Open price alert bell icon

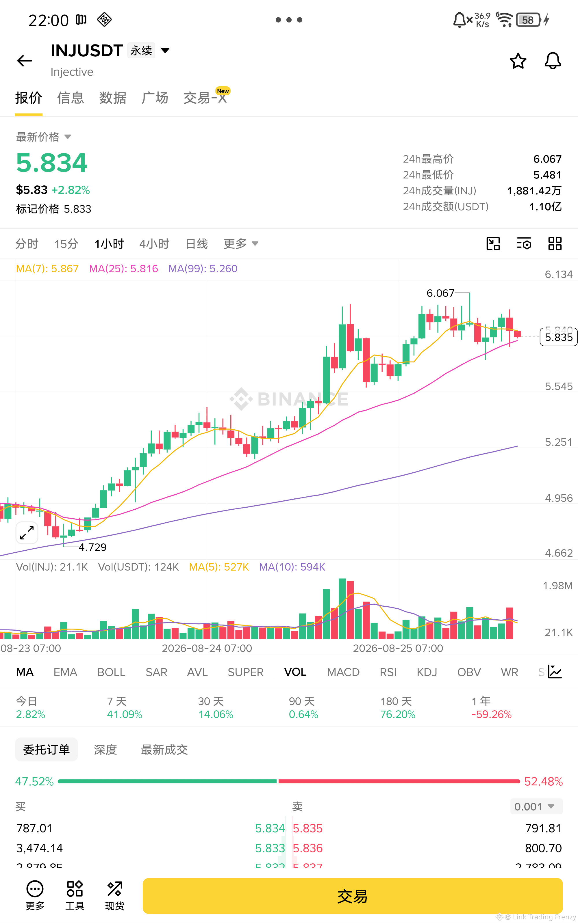pos(553,61)
